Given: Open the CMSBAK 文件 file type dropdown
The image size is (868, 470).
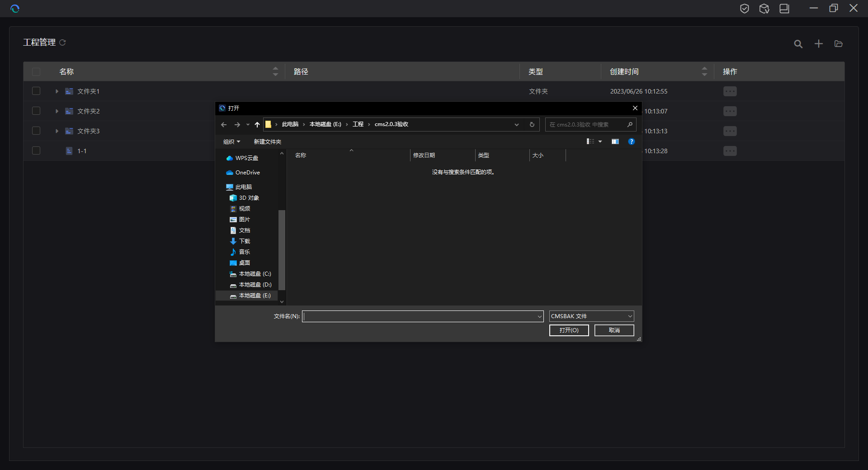Looking at the screenshot, I should (x=591, y=316).
